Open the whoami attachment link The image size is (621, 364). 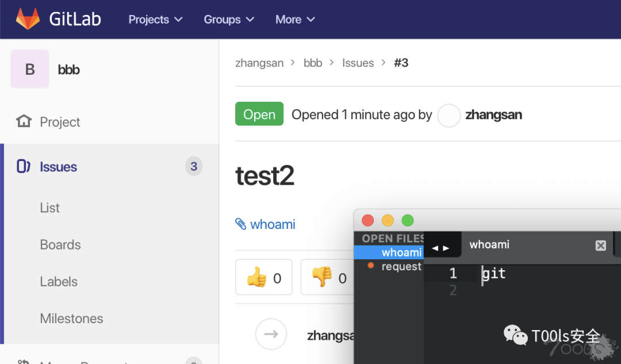click(273, 224)
